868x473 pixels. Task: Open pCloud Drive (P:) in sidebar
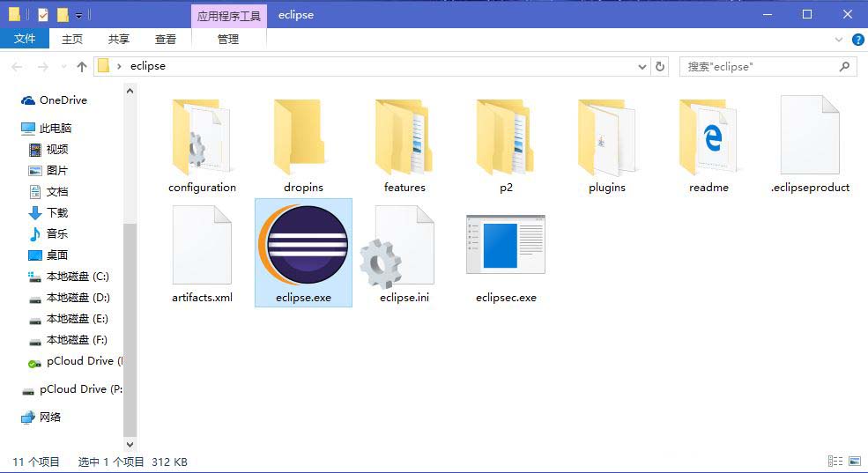pos(72,389)
